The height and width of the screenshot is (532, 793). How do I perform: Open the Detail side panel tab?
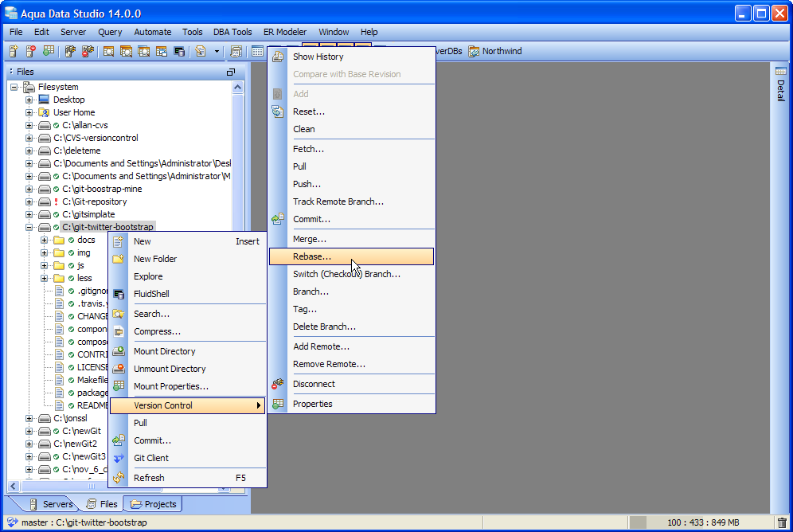tap(781, 84)
